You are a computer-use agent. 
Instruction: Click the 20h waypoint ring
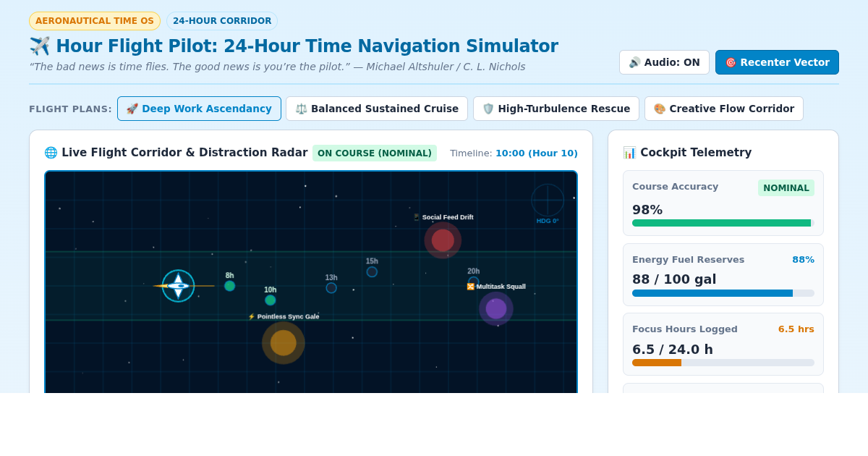(x=473, y=282)
